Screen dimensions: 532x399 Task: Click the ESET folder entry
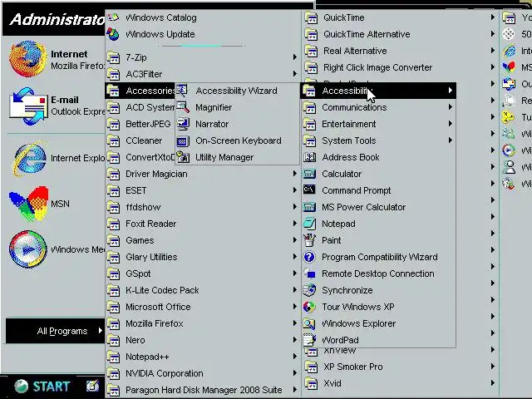click(x=203, y=190)
